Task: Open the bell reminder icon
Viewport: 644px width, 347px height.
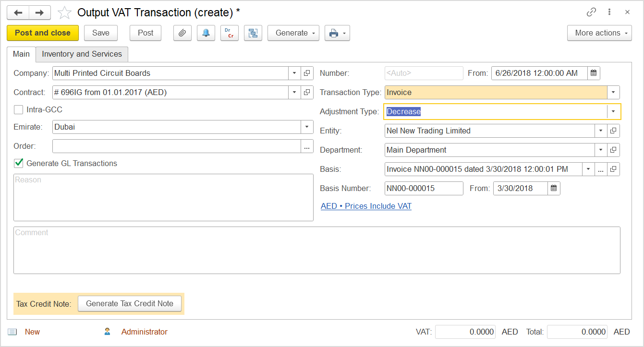Action: [206, 33]
